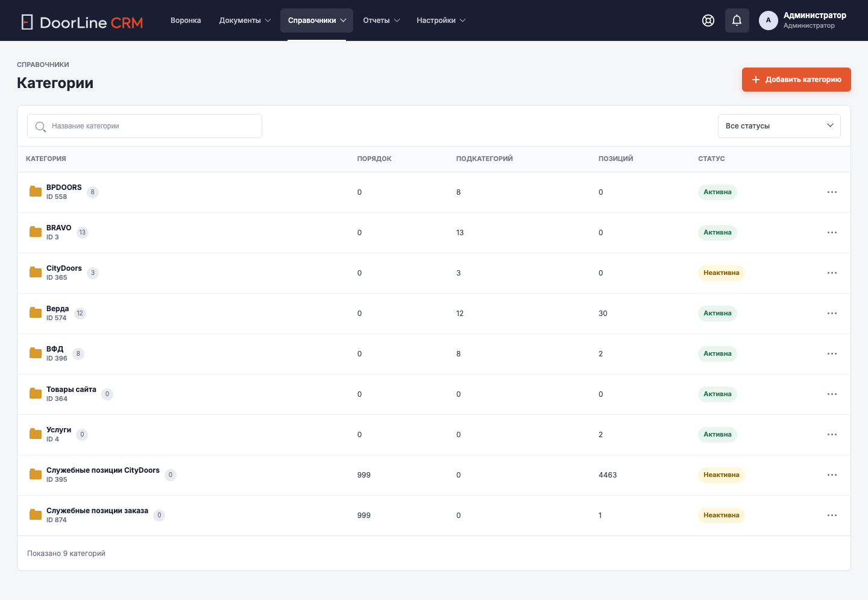Open actions menu for Услуги row
The width and height of the screenshot is (868, 600).
pos(832,435)
